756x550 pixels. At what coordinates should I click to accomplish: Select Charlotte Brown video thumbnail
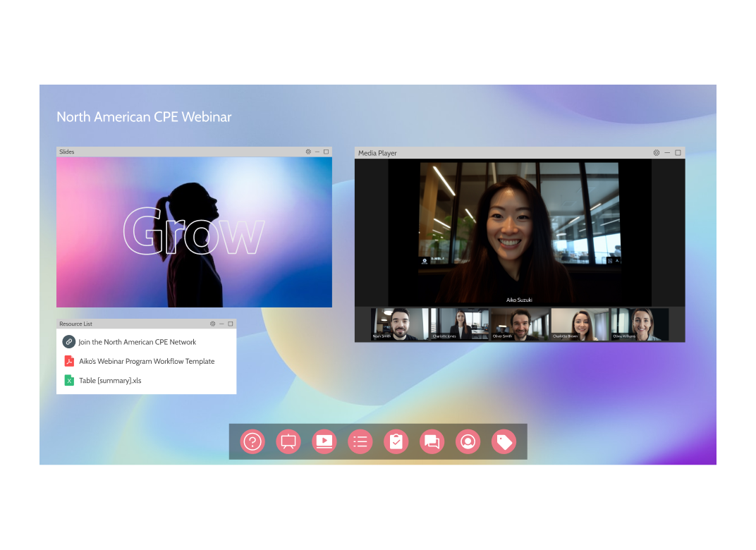580,324
